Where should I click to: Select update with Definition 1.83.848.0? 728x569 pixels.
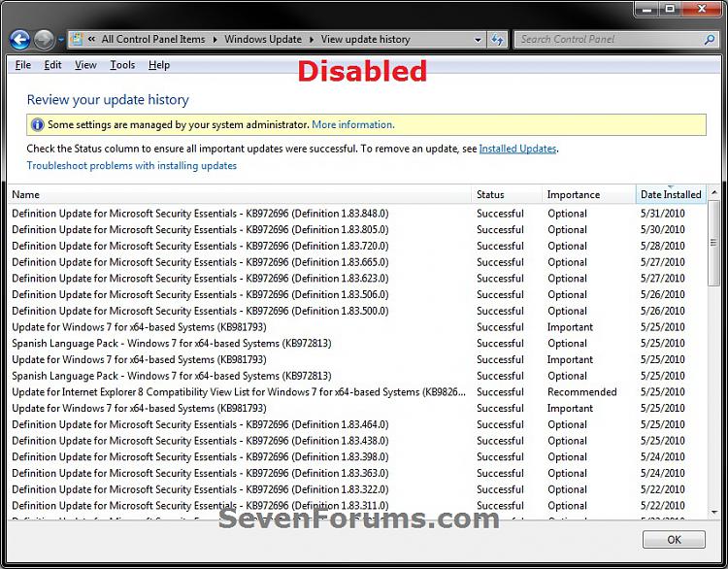pos(357,214)
